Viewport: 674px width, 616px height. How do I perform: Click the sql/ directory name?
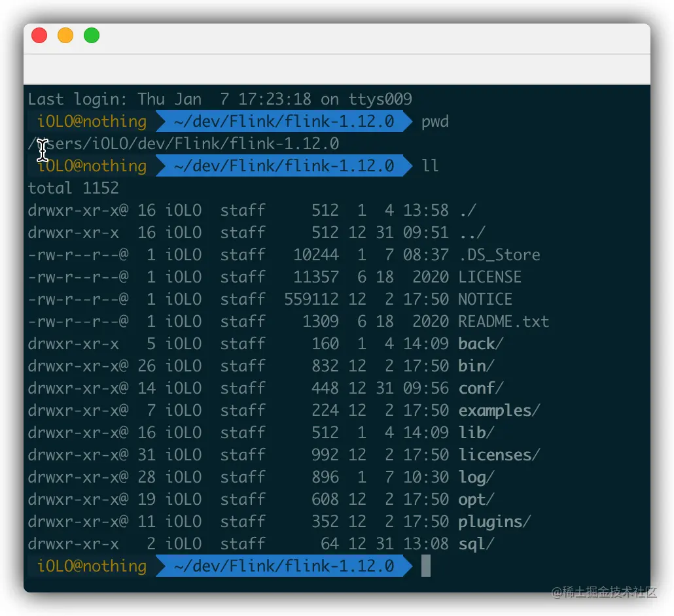click(x=476, y=545)
